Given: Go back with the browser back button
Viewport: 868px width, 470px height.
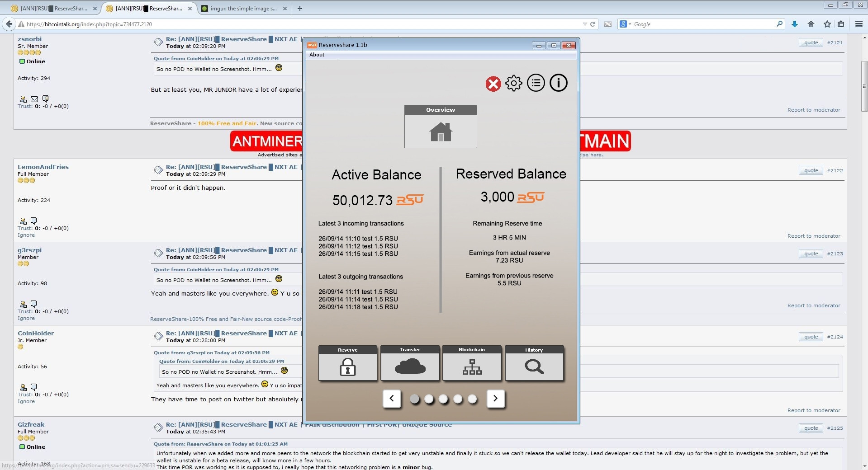Looking at the screenshot, I should 9,24.
